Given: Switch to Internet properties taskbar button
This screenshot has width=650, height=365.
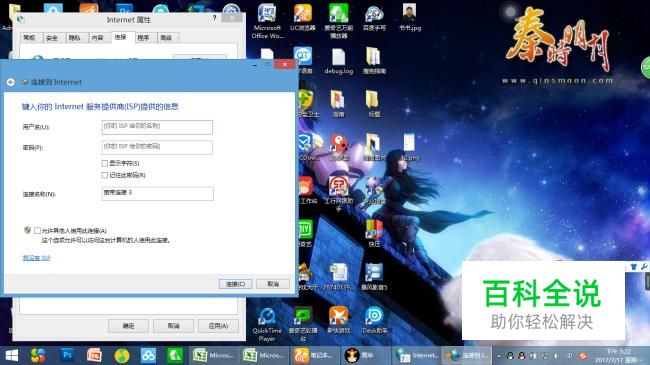Looking at the screenshot, I should (x=416, y=355).
